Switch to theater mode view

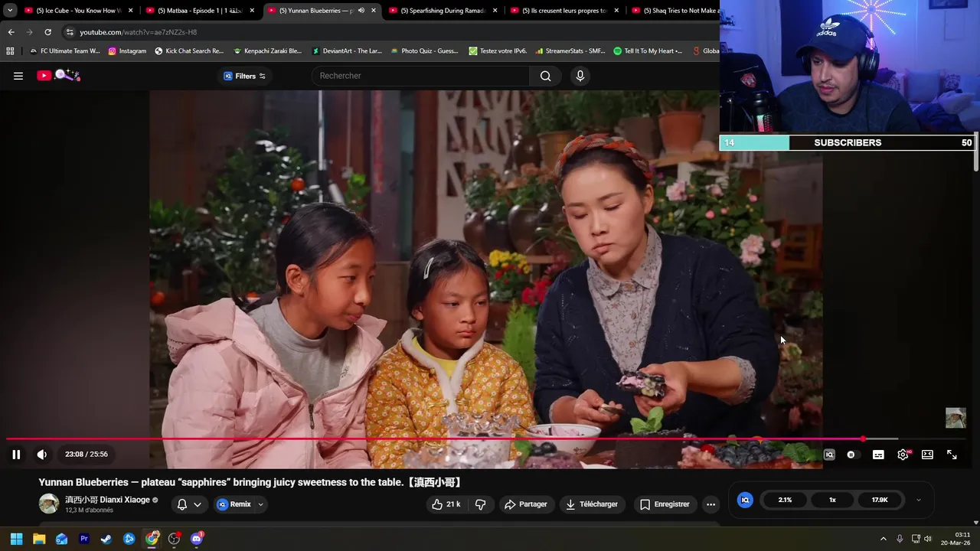coord(927,455)
